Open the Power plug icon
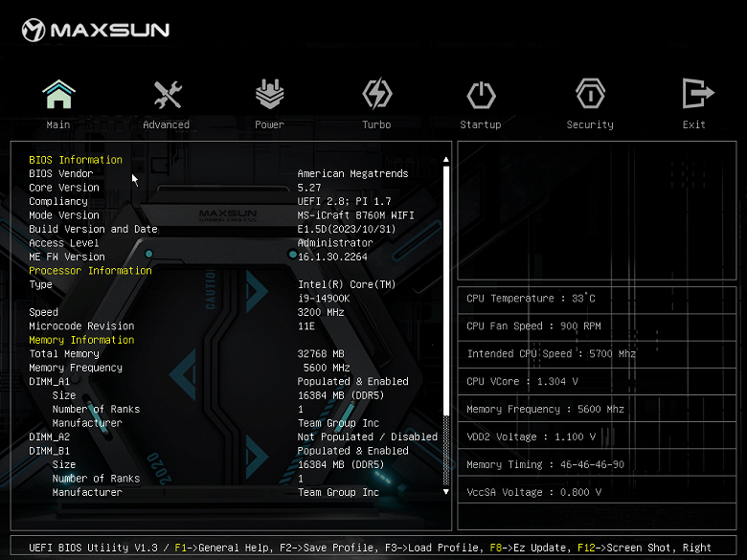Image resolution: width=747 pixels, height=560 pixels. pyautogui.click(x=270, y=94)
